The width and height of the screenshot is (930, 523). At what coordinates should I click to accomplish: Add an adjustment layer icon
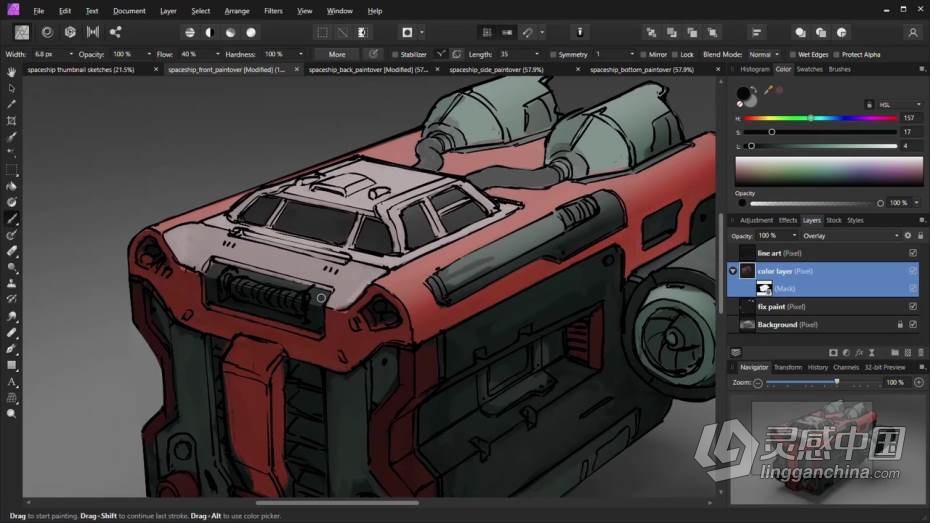point(846,352)
